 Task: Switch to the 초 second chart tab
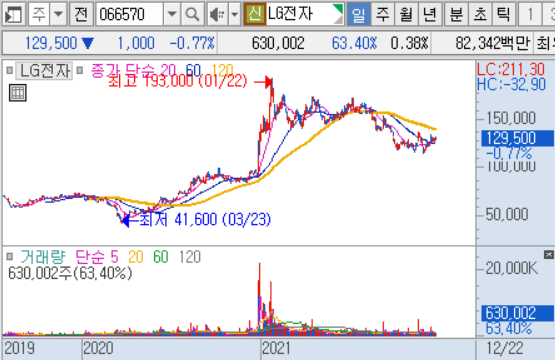480,15
